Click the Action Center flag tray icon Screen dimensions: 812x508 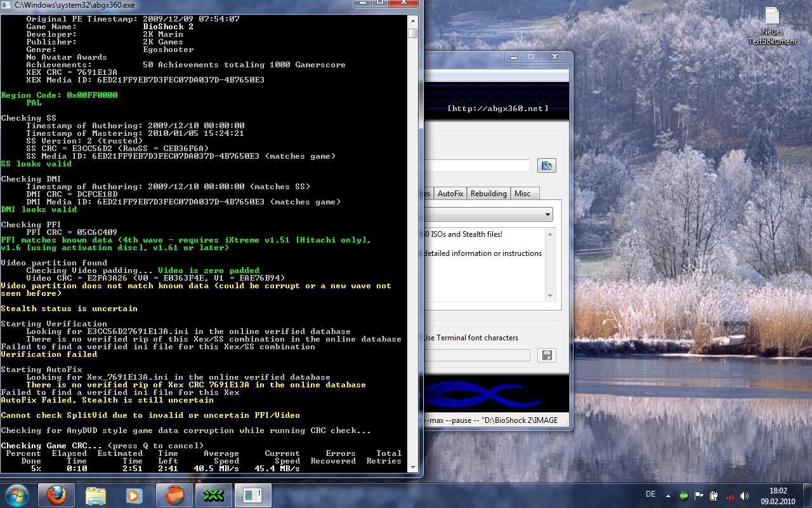click(x=699, y=495)
